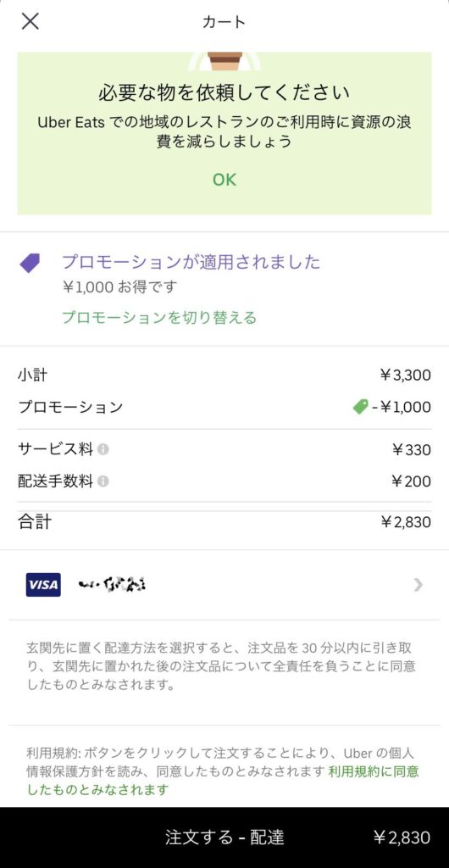
Task: Select the masked card number text
Action: click(112, 585)
